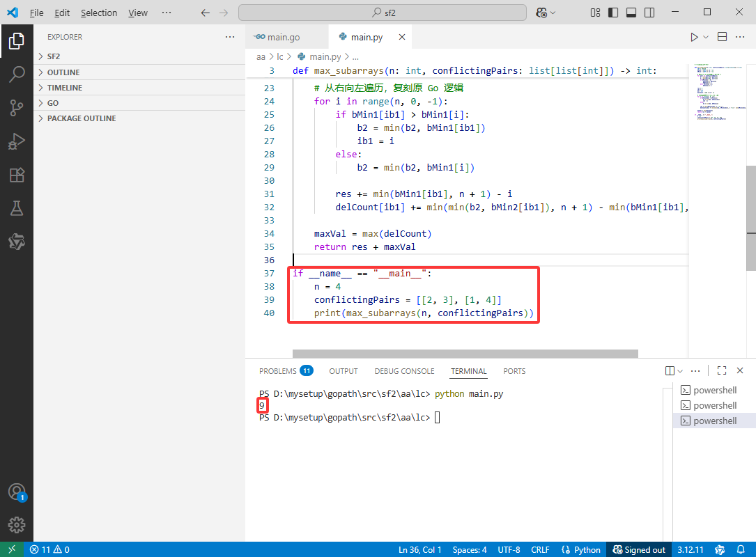The height and width of the screenshot is (557, 756).
Task: Switch to the main.go editor tab
Action: tap(287, 37)
